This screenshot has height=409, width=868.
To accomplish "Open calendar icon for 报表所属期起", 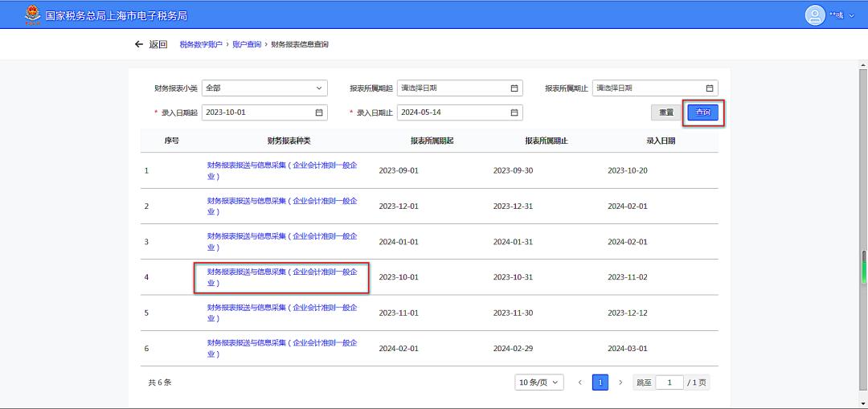I will pyautogui.click(x=514, y=88).
